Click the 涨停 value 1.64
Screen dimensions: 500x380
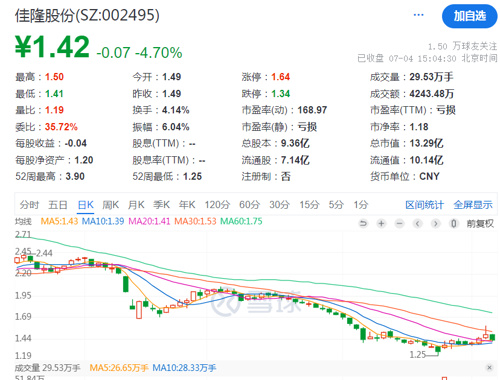click(281, 77)
